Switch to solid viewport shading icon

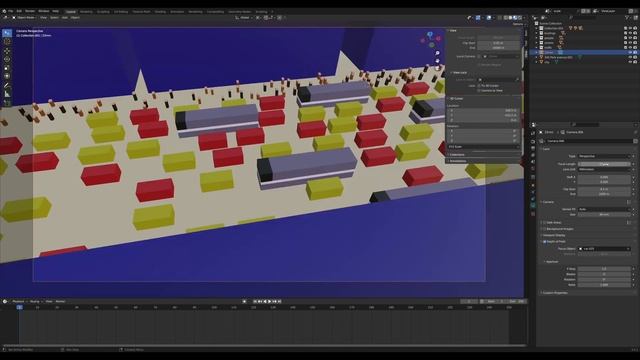pos(510,18)
